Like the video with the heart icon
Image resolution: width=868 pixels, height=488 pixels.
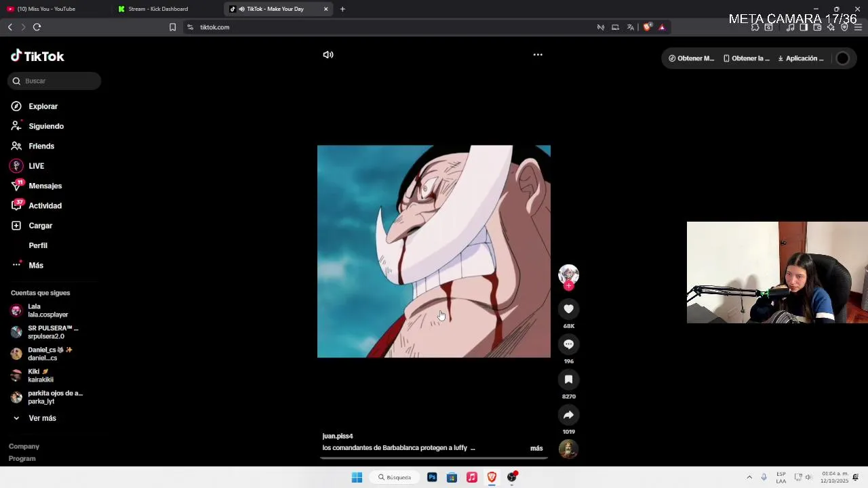[568, 309]
